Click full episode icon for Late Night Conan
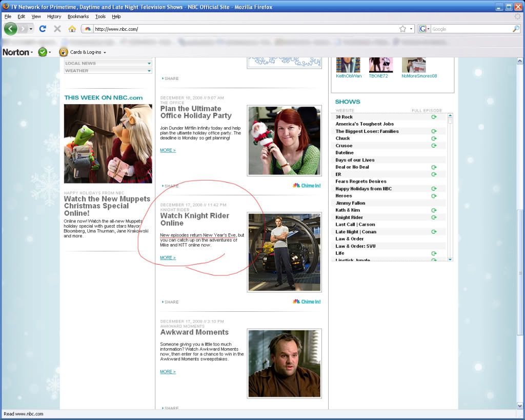The image size is (525, 420). (x=434, y=232)
